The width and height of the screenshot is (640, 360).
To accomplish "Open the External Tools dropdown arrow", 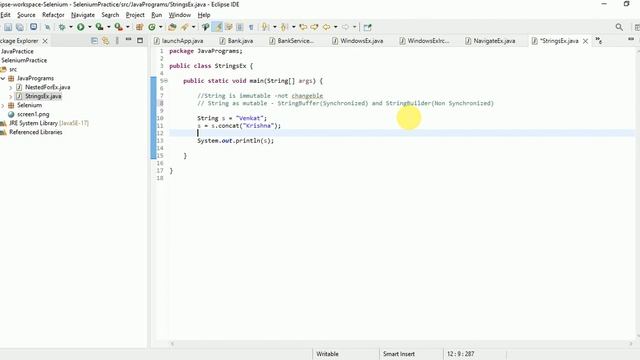I will [x=128, y=27].
